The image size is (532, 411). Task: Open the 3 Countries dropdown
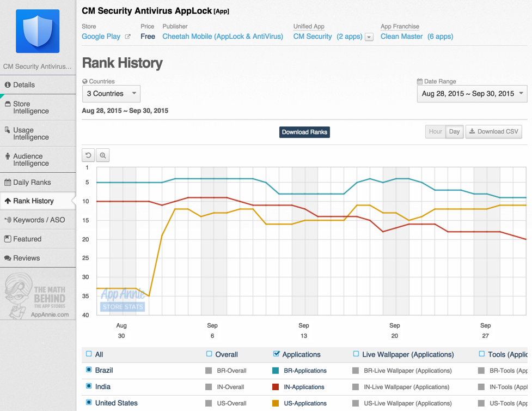[x=111, y=93]
